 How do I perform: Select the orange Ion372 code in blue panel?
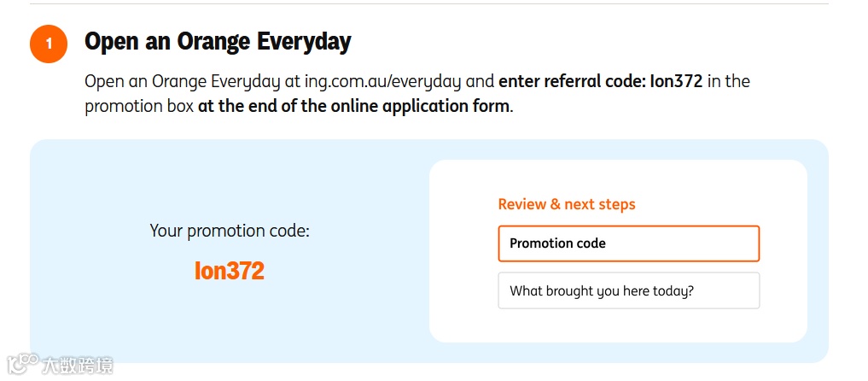[230, 271]
